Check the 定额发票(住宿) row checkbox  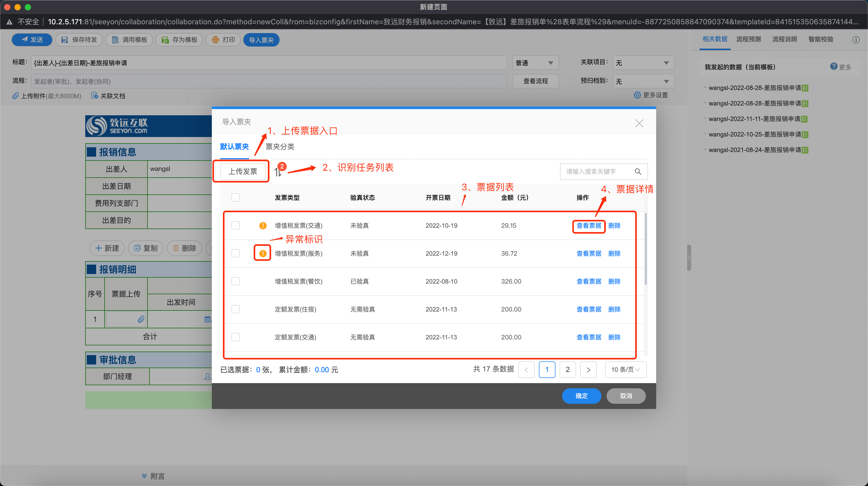click(x=236, y=309)
